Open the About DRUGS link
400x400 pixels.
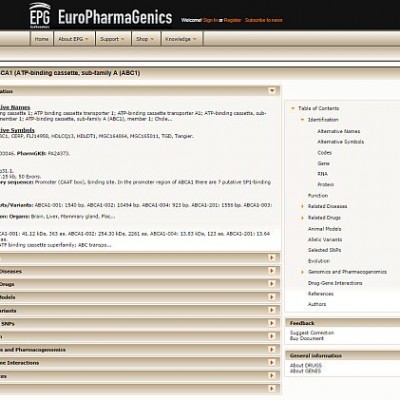(306, 365)
